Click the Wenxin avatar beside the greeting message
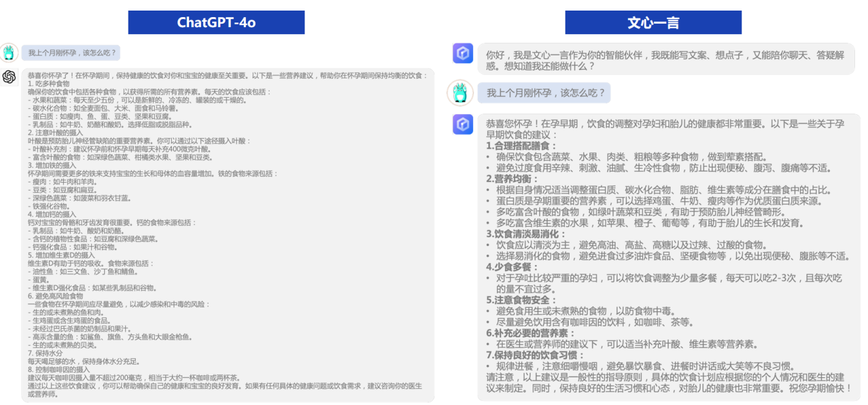This screenshot has width=868, height=405. point(463,53)
